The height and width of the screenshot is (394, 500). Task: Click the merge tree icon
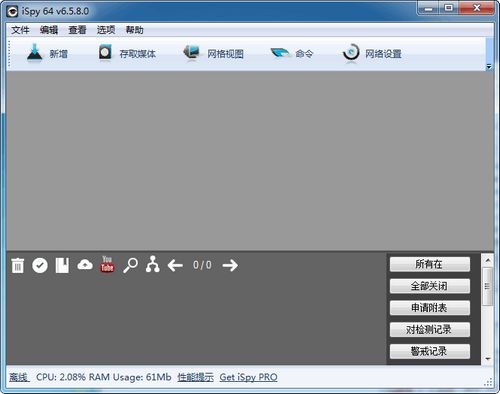tap(153, 264)
